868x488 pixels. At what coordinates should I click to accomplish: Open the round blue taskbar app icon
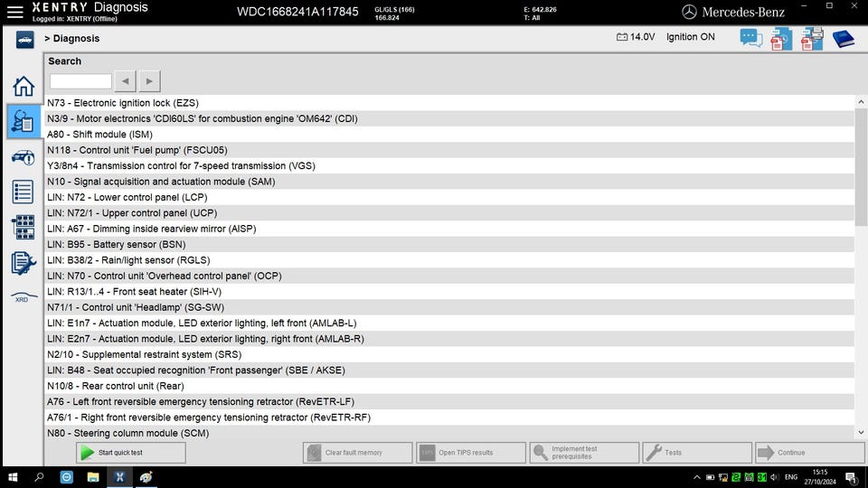click(66, 477)
